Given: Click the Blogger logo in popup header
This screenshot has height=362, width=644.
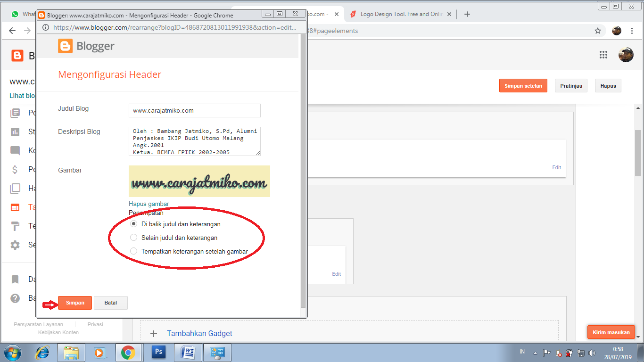Looking at the screenshot, I should point(86,46).
